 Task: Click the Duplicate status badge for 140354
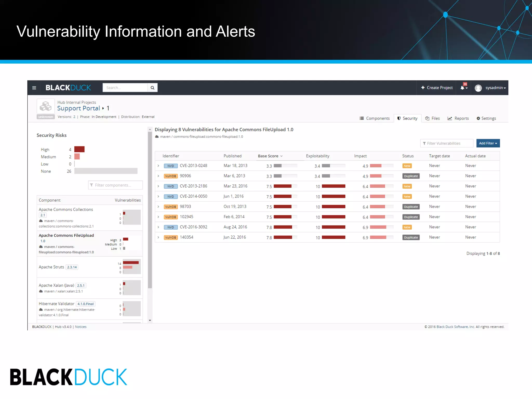411,237
